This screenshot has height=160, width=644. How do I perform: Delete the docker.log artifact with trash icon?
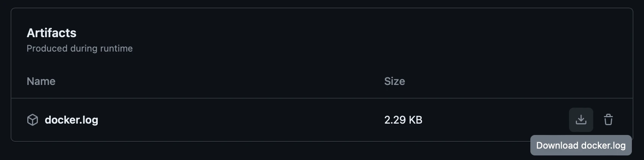coord(608,120)
